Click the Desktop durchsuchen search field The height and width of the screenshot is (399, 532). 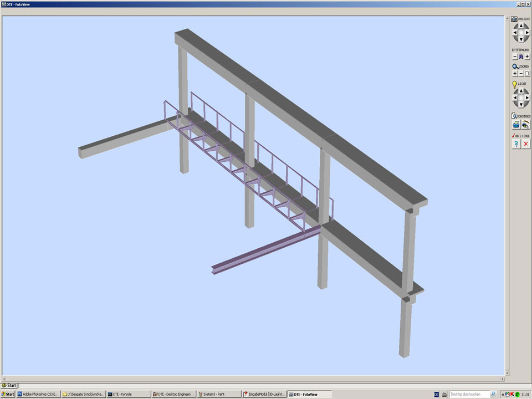pyautogui.click(x=469, y=394)
